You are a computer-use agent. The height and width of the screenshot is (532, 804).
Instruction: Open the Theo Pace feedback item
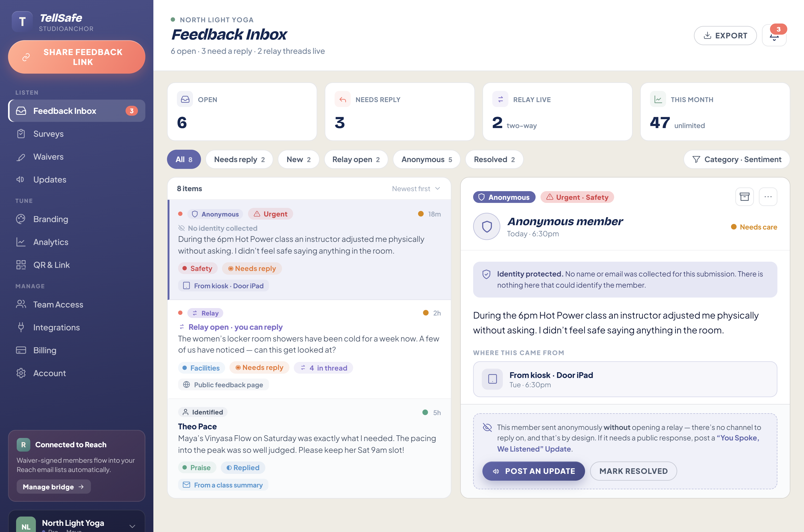pyautogui.click(x=309, y=448)
